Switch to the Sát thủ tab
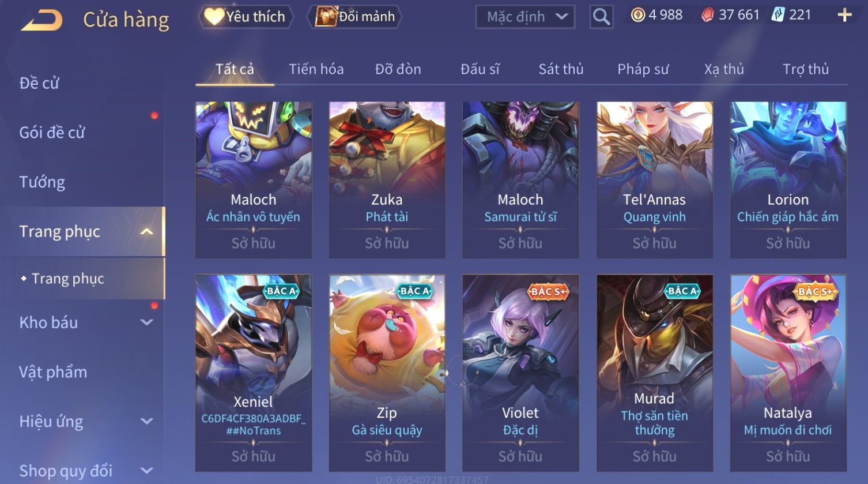Screen dimensions: 868x484 561,69
